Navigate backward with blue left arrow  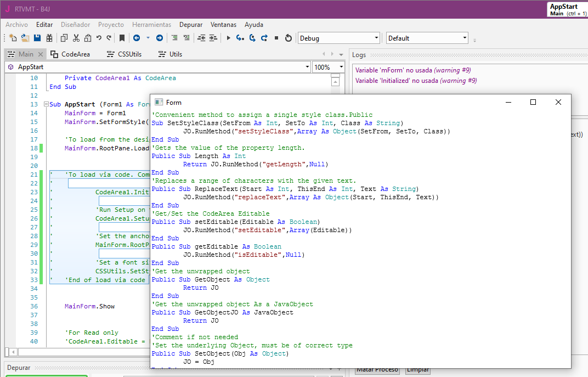136,38
